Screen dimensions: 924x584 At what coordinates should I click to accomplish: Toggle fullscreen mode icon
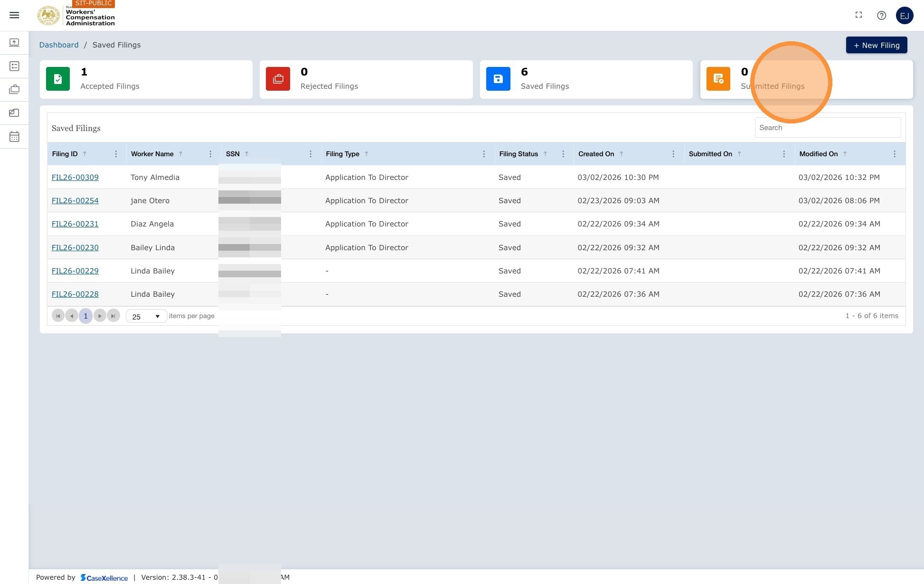[858, 15]
